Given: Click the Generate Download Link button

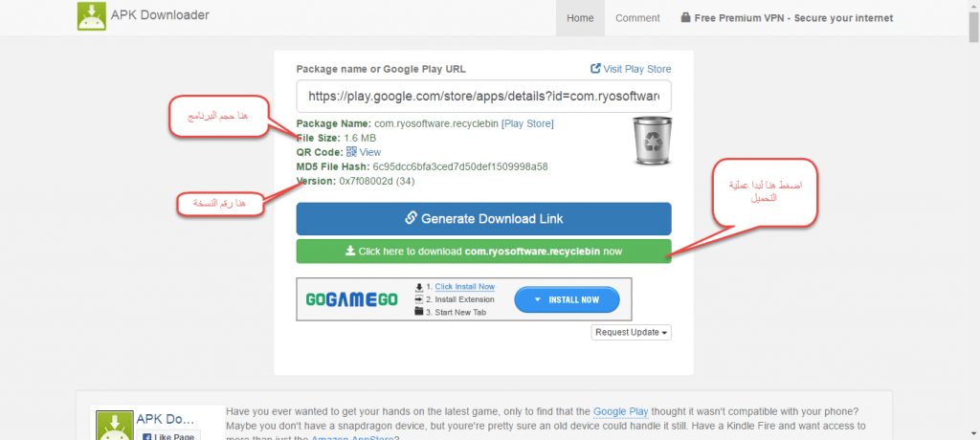Looking at the screenshot, I should point(483,219).
